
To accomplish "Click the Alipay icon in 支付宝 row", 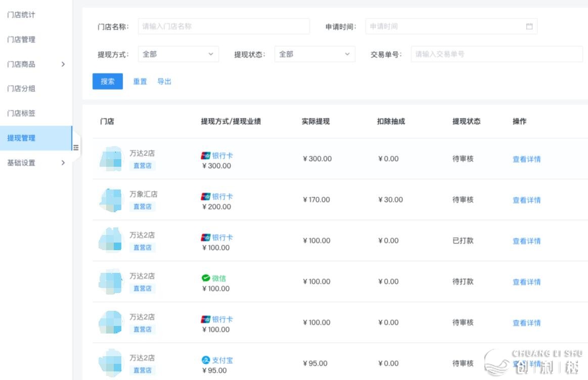I will (x=205, y=360).
